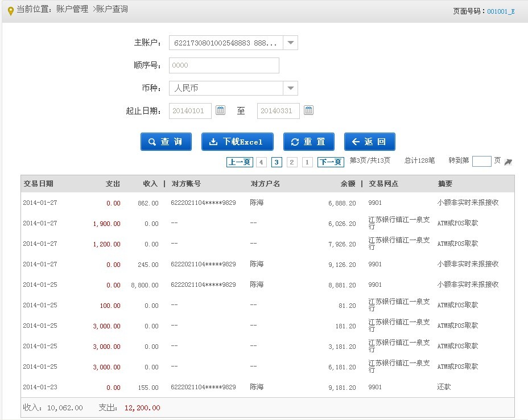Click the jump-to-page number input box
The image size is (528, 420).
click(x=481, y=162)
